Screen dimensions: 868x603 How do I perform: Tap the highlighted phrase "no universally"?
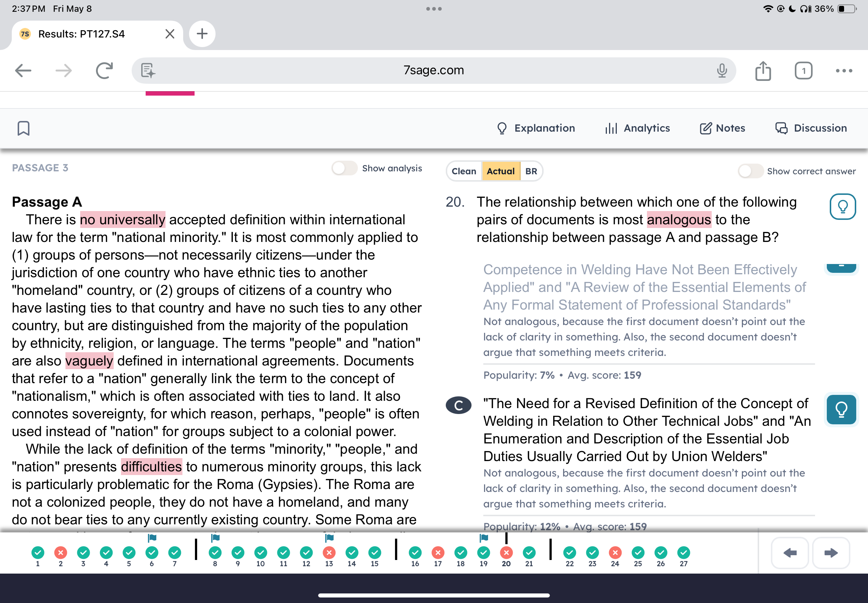click(x=123, y=220)
